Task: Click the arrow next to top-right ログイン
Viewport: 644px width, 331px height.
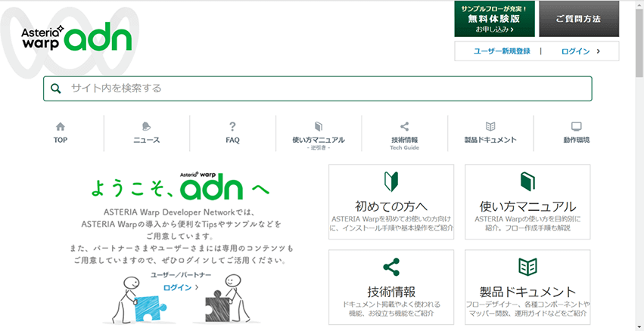Action: coord(598,51)
